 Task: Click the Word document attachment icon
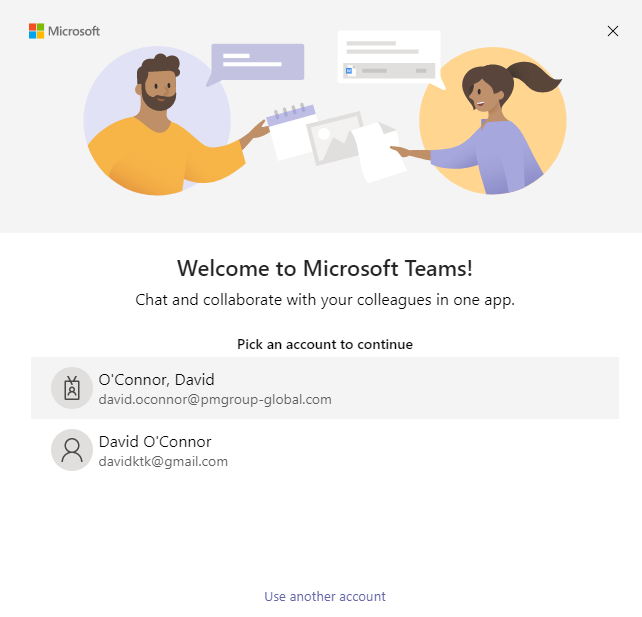click(349, 71)
